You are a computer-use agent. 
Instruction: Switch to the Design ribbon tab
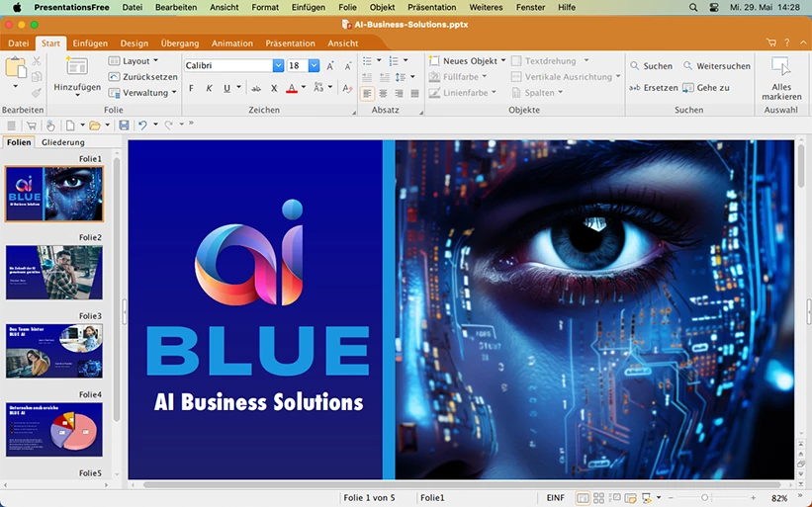point(135,43)
